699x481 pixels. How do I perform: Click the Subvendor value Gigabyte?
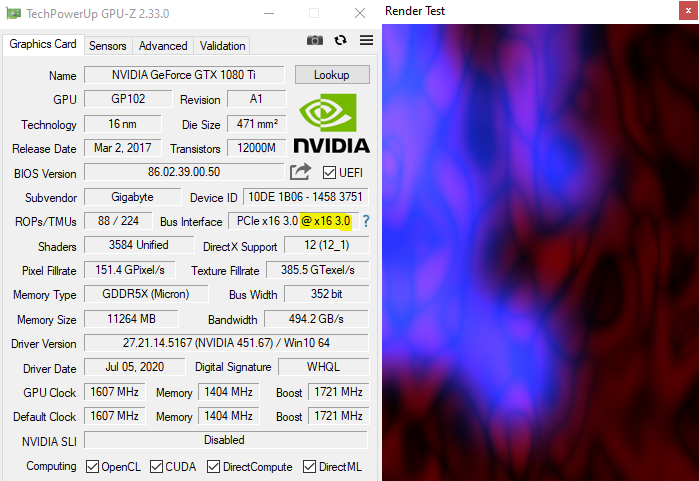click(x=132, y=197)
